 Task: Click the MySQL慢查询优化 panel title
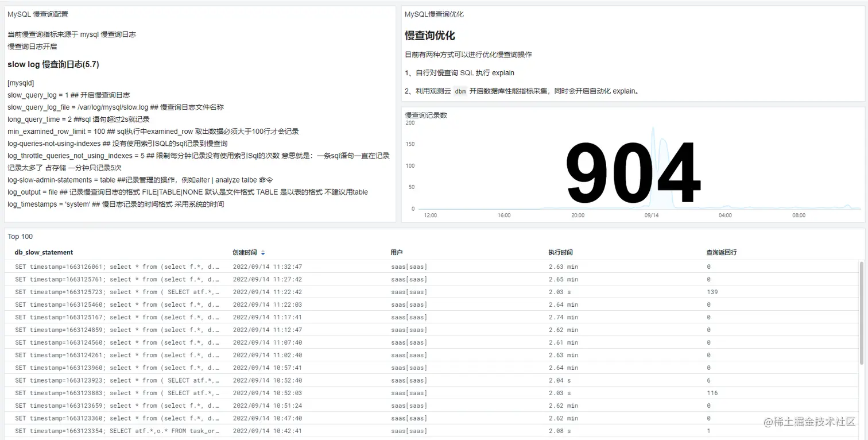[x=434, y=14]
